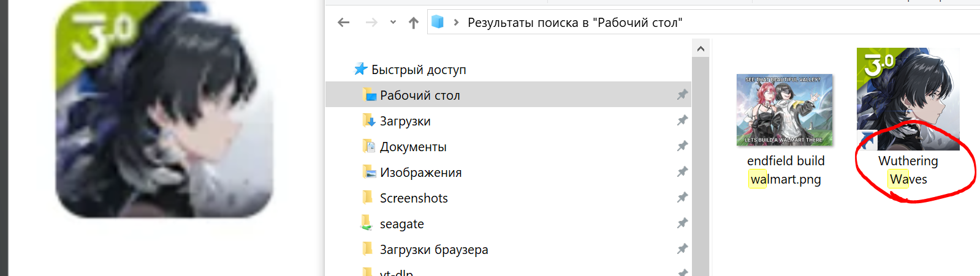Unpin Screenshots via its pin icon
The image size is (980, 276).
pos(682,198)
